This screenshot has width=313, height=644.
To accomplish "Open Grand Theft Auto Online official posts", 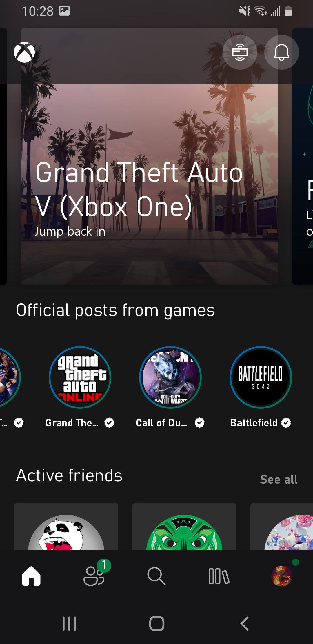I will coord(80,377).
